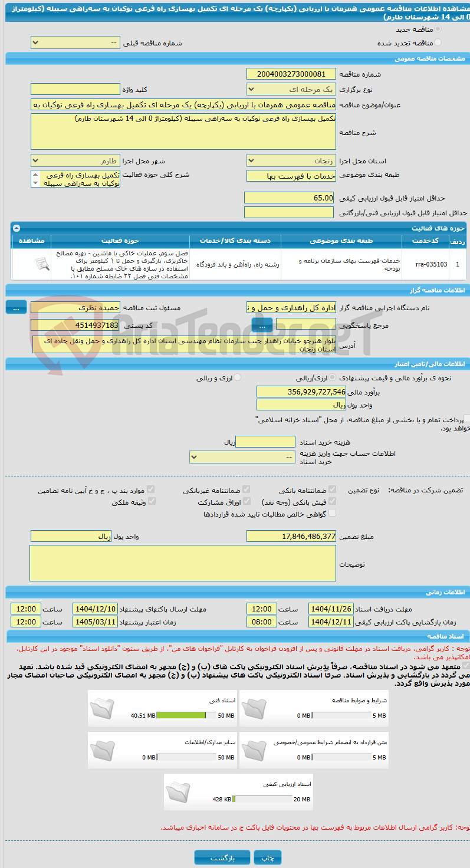Image resolution: width=470 pixels, height=868 pixels.
Task: Click the حداقل امتیاز ارزیابی فنی/بازرگانی field
Action: pyautogui.click(x=290, y=212)
